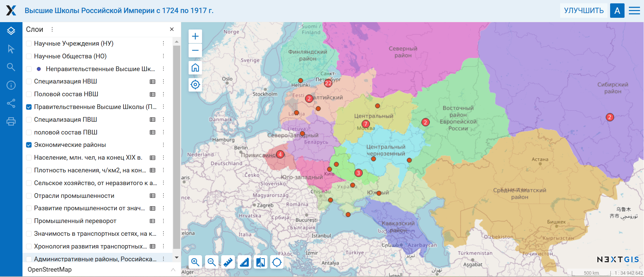Image resolution: width=644 pixels, height=277 pixels.
Task: Reset map to home extent
Action: 195,68
